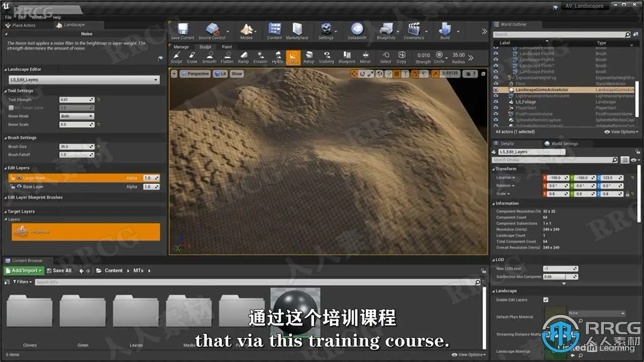Open the Circle brush type dropdown
The image size is (644, 362).
pos(440,57)
